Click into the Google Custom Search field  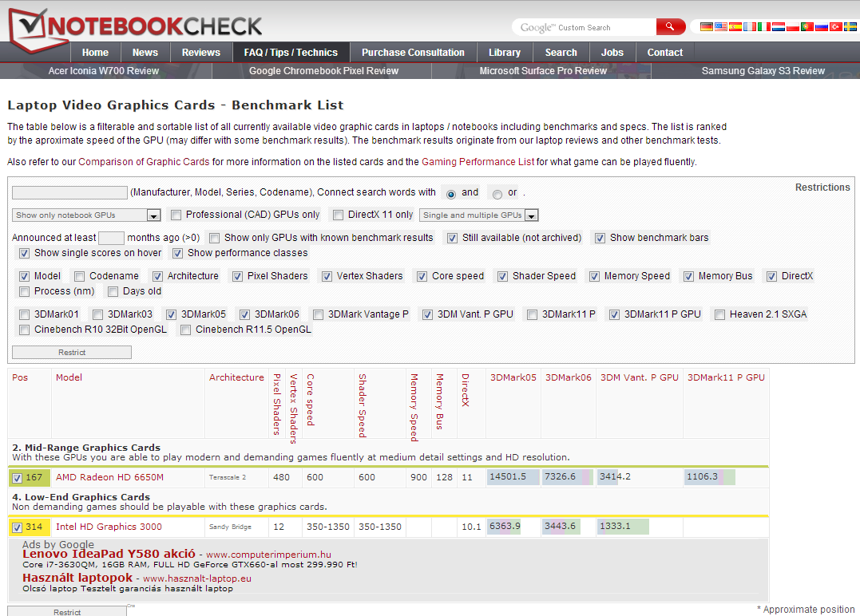[585, 27]
